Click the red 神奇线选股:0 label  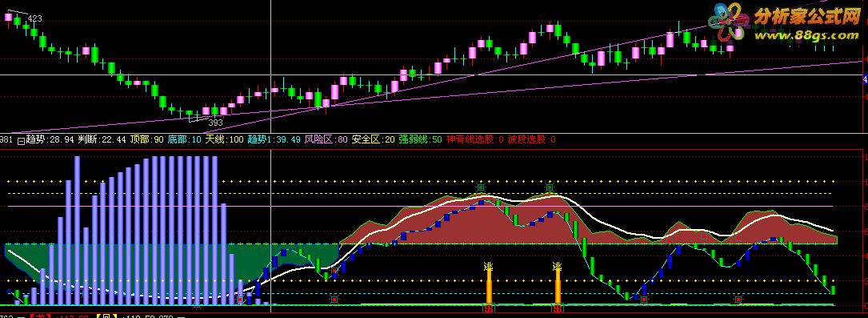coord(475,139)
